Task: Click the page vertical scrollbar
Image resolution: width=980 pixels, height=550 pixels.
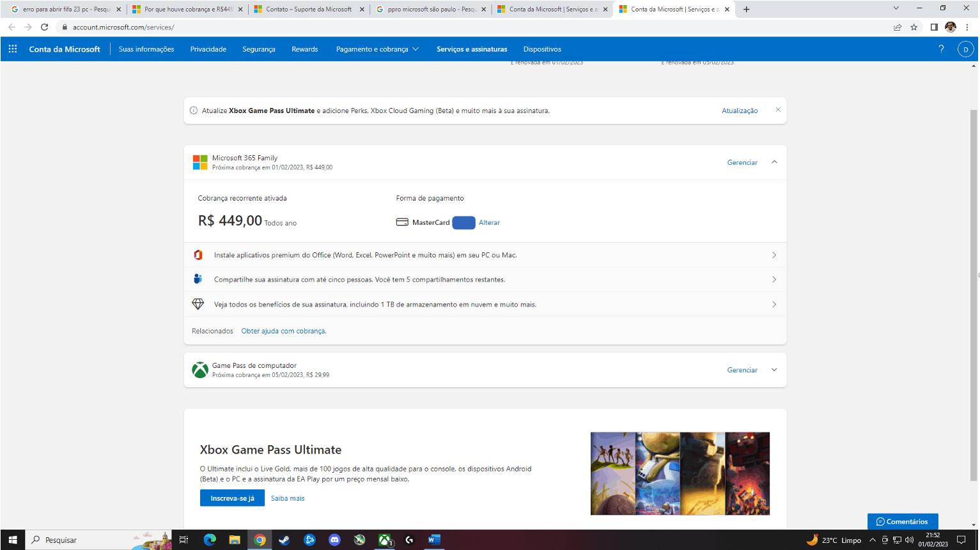Action: point(974,294)
